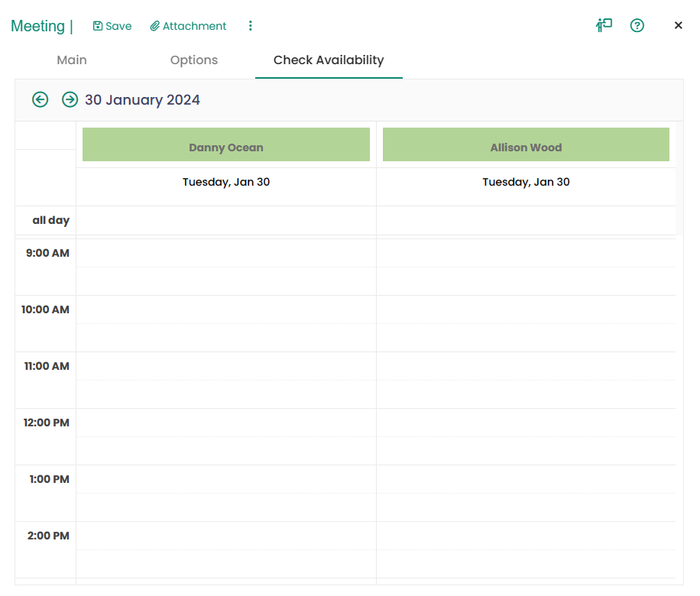Close the Meeting dialog
This screenshot has height=596, width=700.
point(678,25)
